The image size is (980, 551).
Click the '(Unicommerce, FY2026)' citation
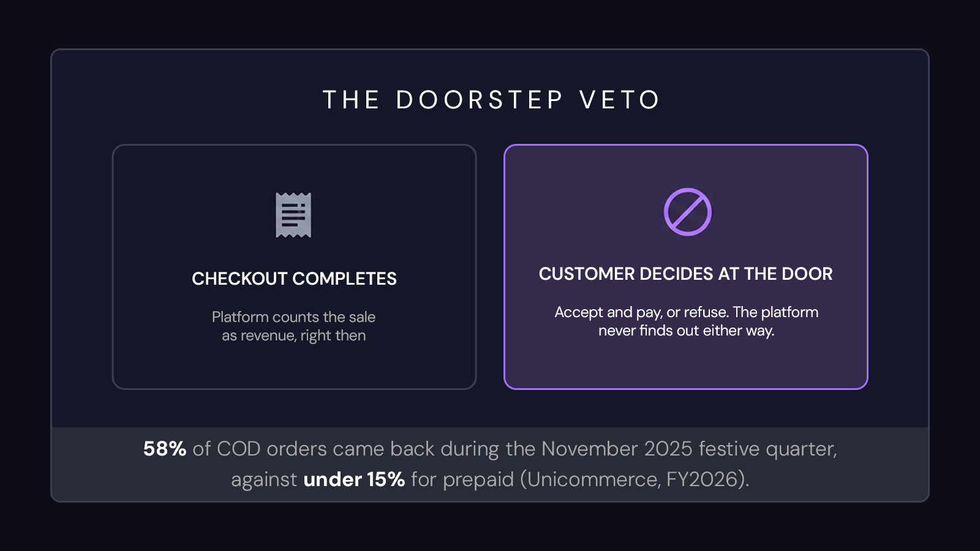click(x=633, y=479)
